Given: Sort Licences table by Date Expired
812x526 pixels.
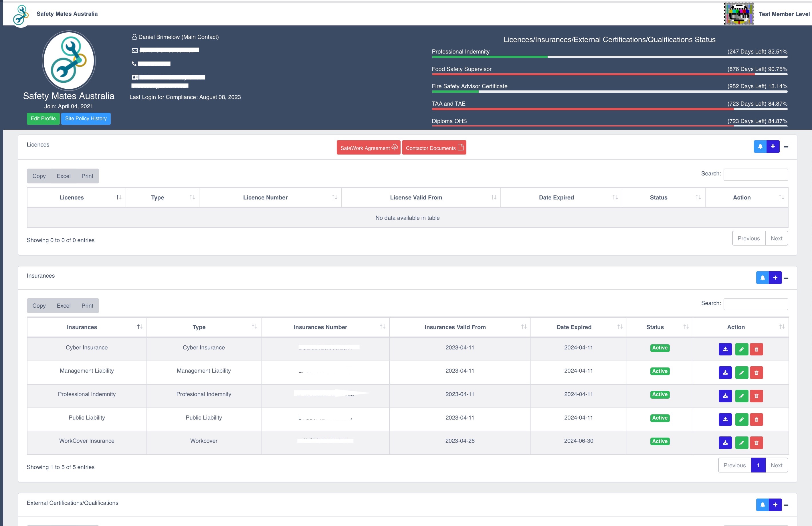Looking at the screenshot, I should (561, 197).
